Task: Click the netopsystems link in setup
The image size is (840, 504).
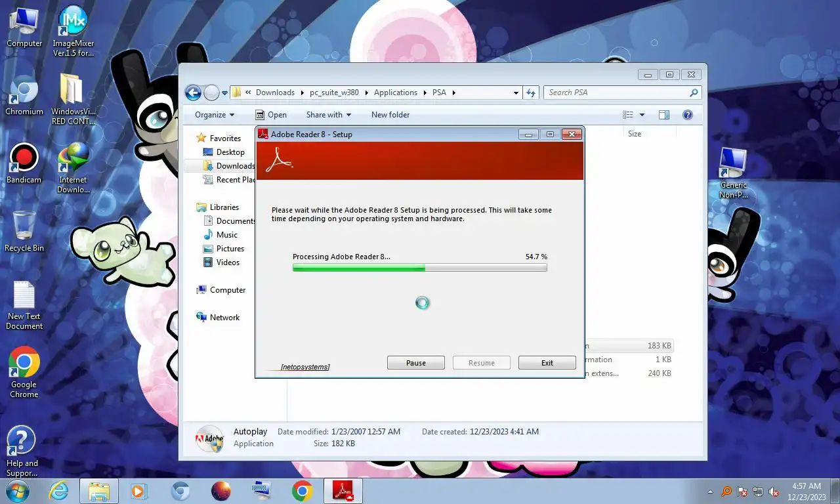Action: (305, 367)
